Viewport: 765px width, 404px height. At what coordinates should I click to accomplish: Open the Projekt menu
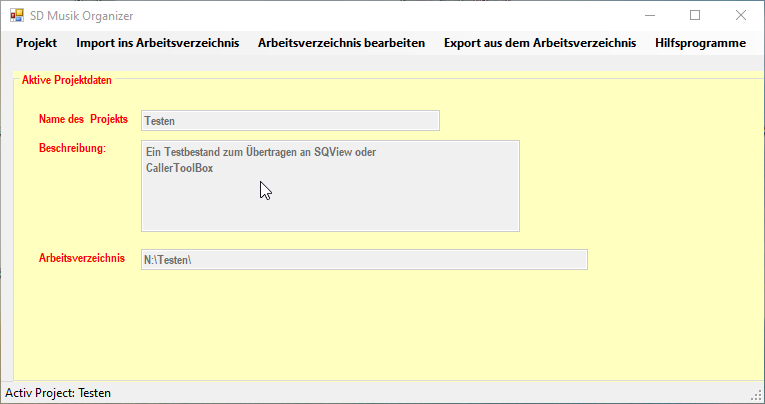pos(36,43)
